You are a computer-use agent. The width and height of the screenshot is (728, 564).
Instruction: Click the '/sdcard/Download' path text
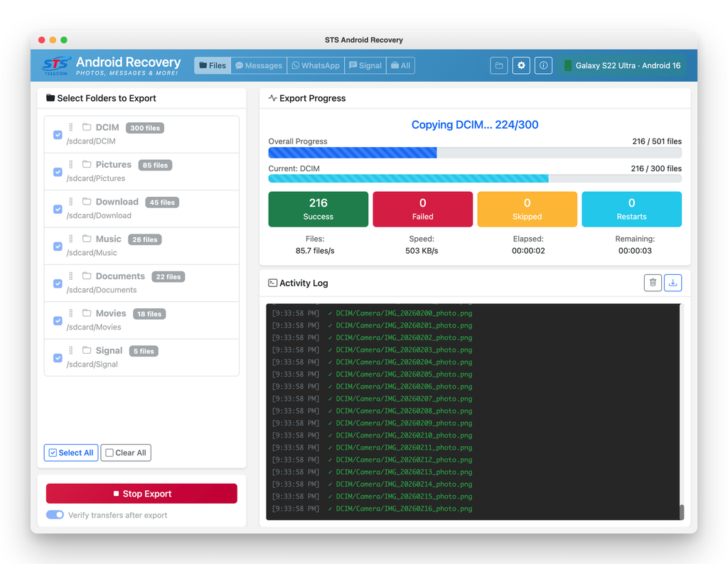click(x=99, y=215)
